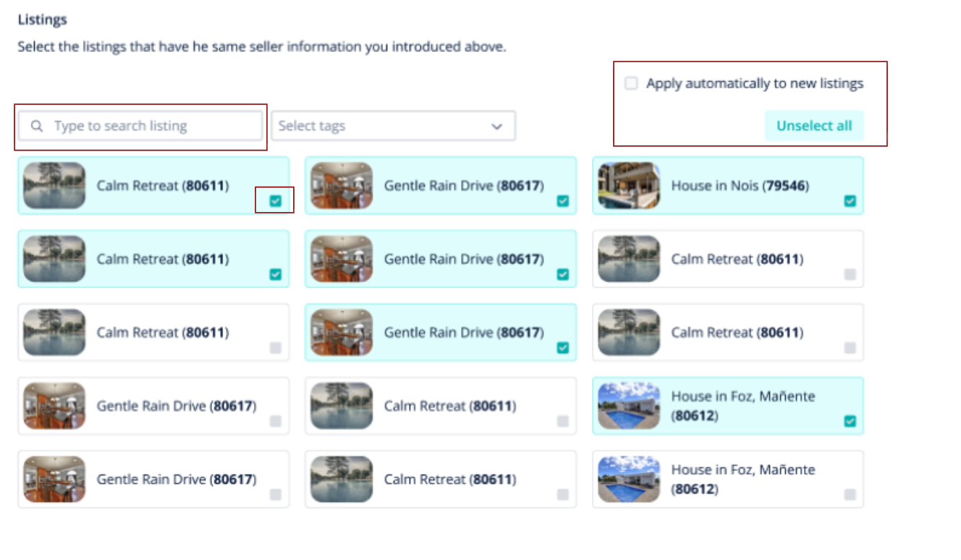Screen dimensions: 961x560
Task: Focus the Type to search listing field
Action: point(140,126)
